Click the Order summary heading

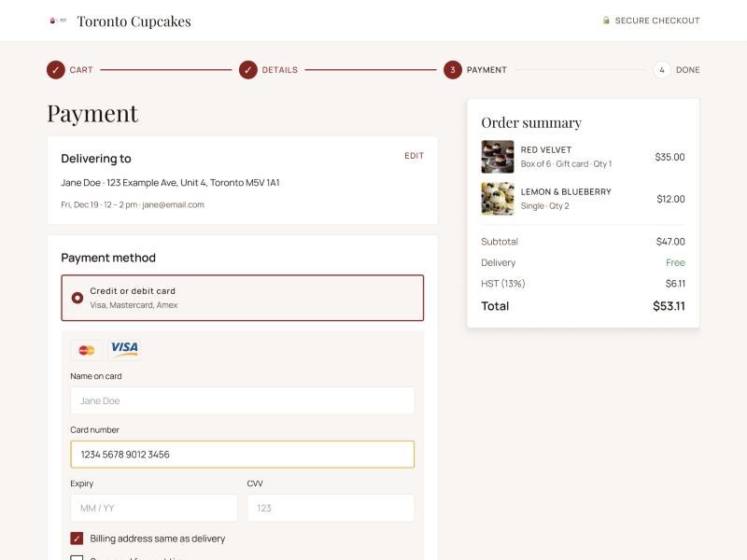click(x=531, y=122)
